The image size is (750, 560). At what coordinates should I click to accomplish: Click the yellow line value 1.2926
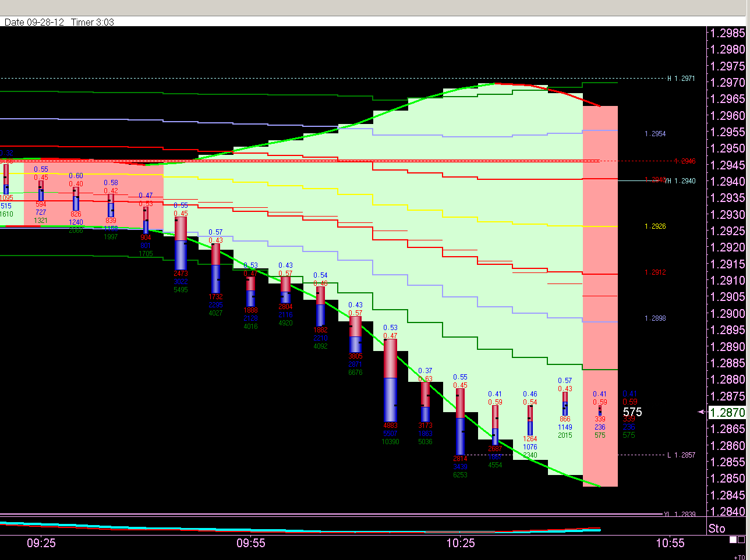pos(655,226)
